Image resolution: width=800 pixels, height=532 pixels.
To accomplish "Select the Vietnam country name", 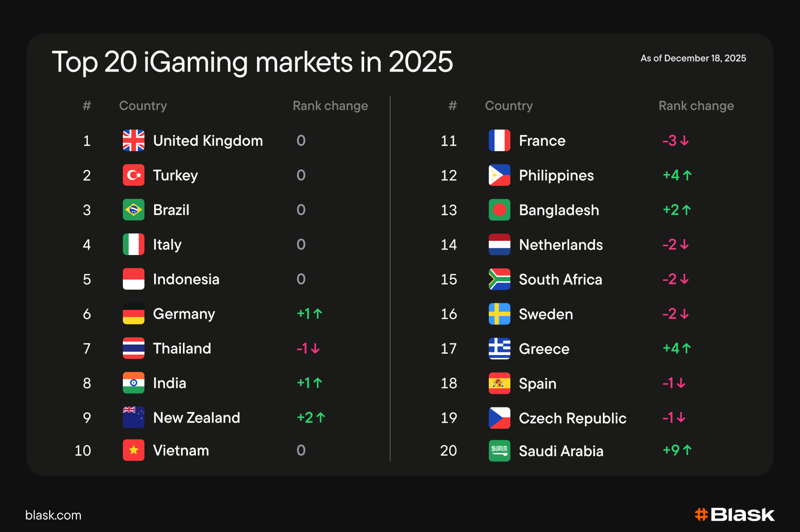I will (181, 450).
